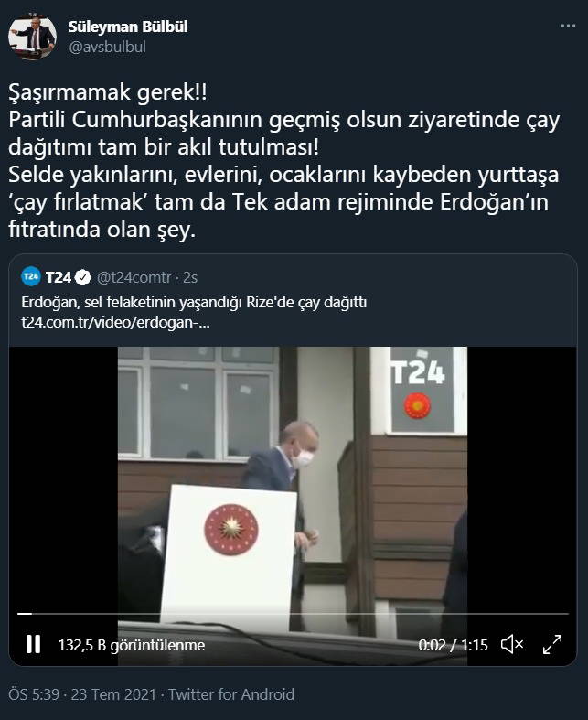Click the quoted tweet's 2s timestamp
This screenshot has height=720, width=588.
pyautogui.click(x=190, y=277)
